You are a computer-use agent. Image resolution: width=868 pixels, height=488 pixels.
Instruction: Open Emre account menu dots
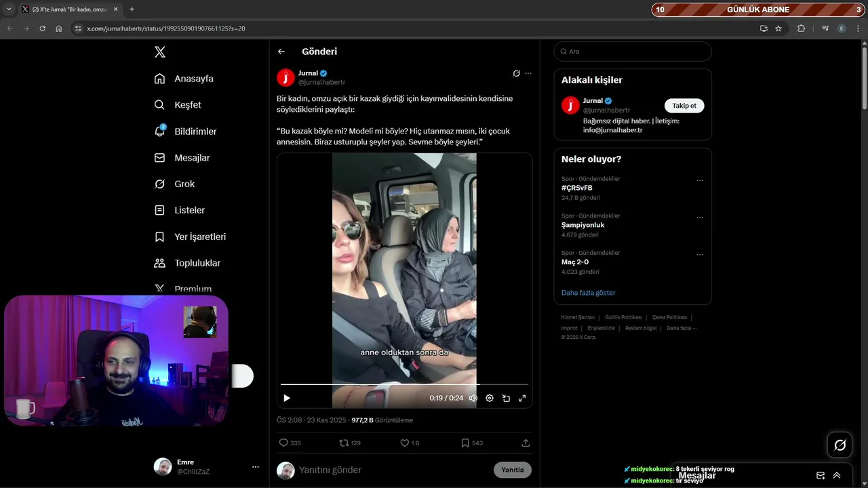256,467
